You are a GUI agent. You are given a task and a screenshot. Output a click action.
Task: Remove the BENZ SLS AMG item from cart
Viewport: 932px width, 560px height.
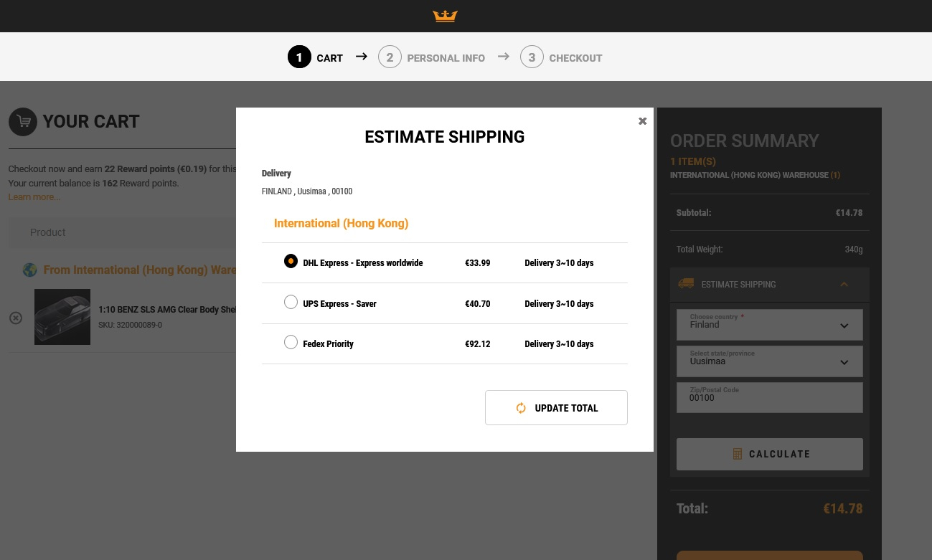(x=16, y=318)
